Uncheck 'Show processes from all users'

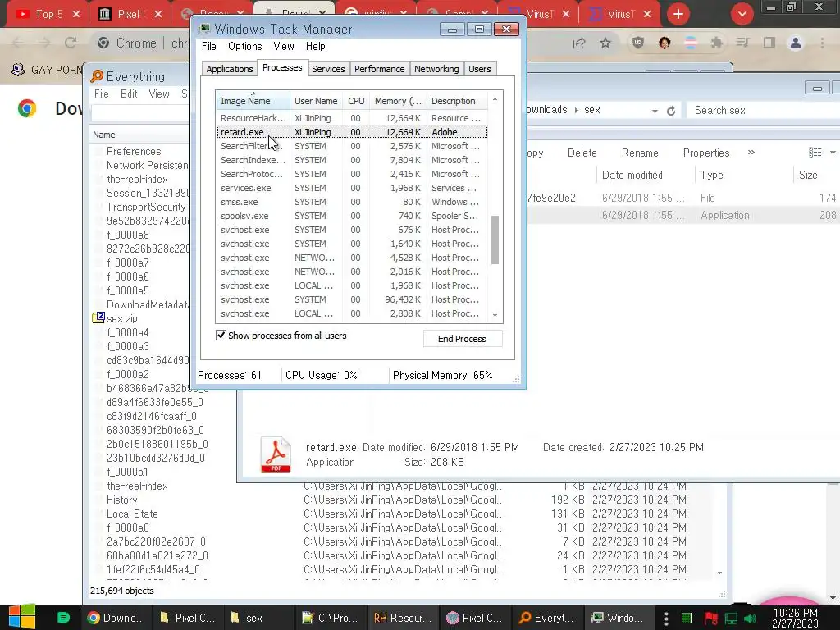click(x=221, y=336)
